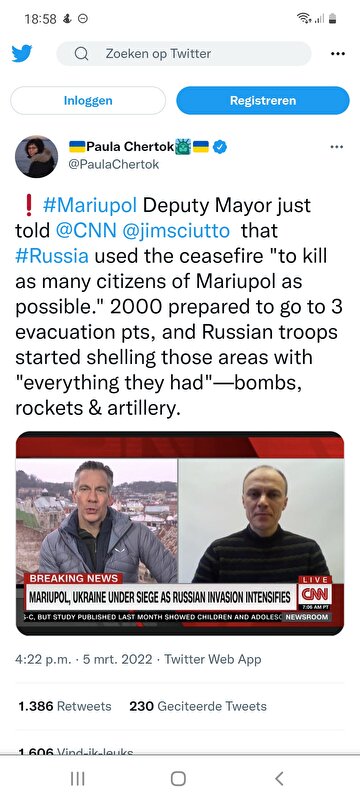Click the Inloggen button

pyautogui.click(x=88, y=101)
